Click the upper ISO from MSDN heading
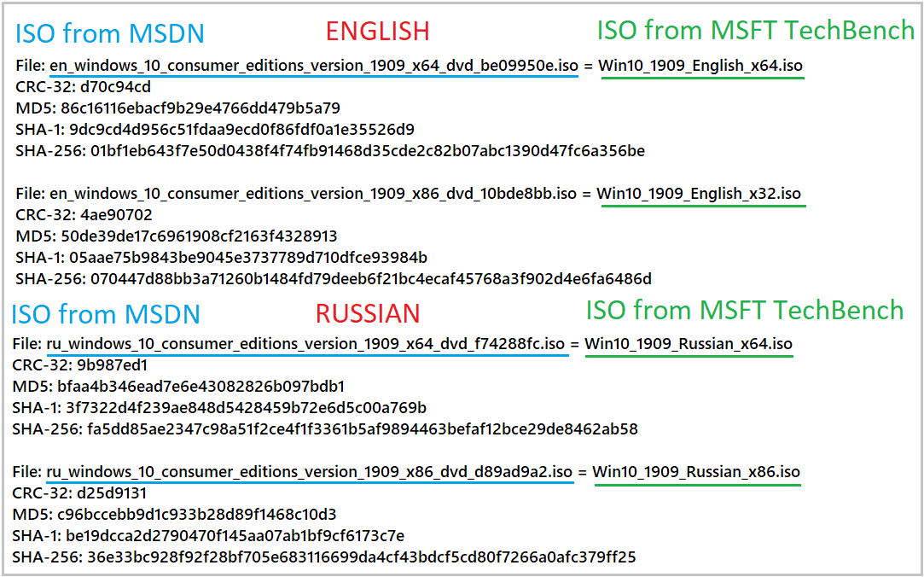This screenshot has height=577, width=924. (x=109, y=32)
